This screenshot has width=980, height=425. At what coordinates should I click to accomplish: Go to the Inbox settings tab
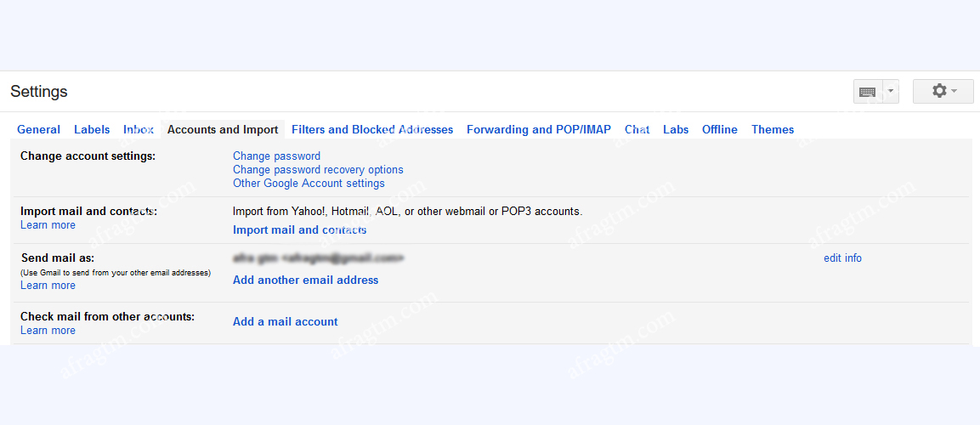point(139,129)
